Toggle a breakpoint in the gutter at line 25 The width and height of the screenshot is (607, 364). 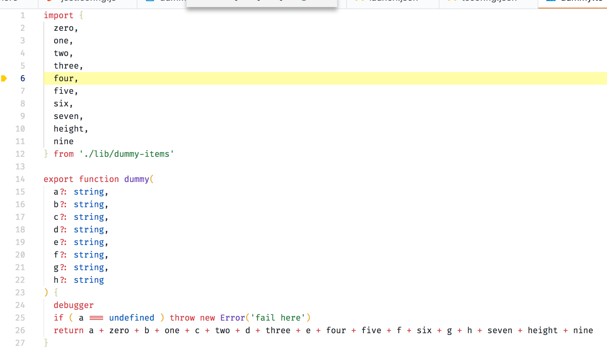tap(5, 318)
